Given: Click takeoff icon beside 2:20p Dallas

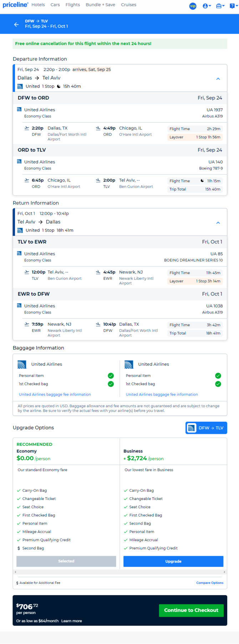Looking at the screenshot, I should click(x=27, y=128).
